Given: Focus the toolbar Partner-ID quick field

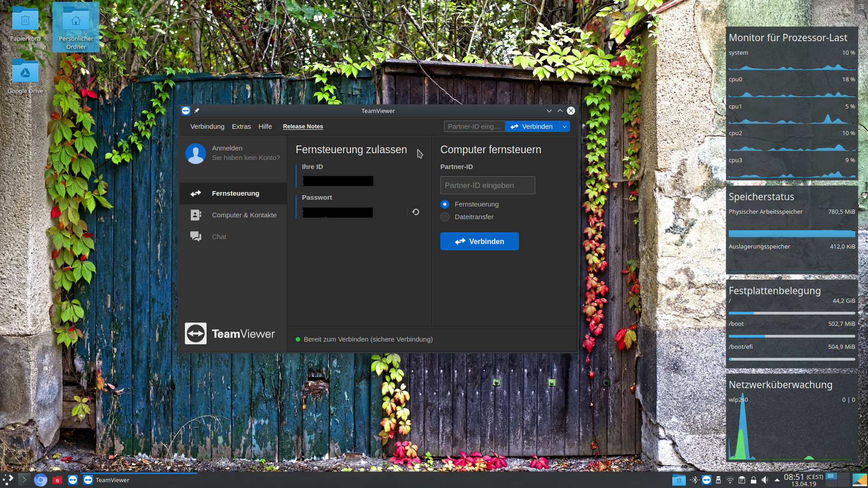Looking at the screenshot, I should 474,127.
